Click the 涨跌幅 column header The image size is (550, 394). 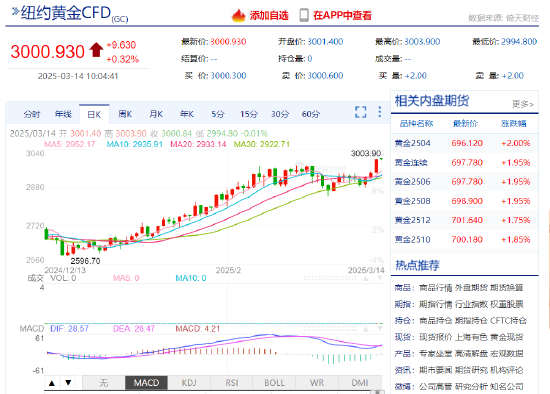514,123
